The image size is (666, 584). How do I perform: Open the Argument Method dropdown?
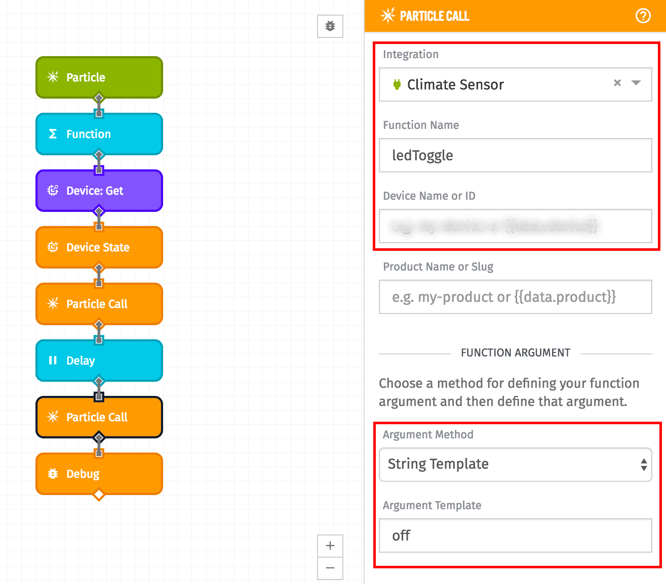pyautogui.click(x=515, y=464)
